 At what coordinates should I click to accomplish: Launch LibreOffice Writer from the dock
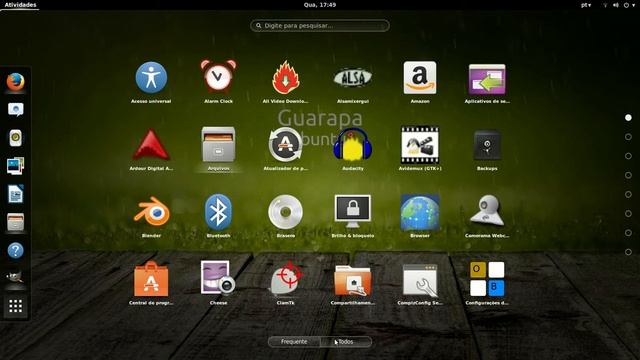pyautogui.click(x=16, y=194)
